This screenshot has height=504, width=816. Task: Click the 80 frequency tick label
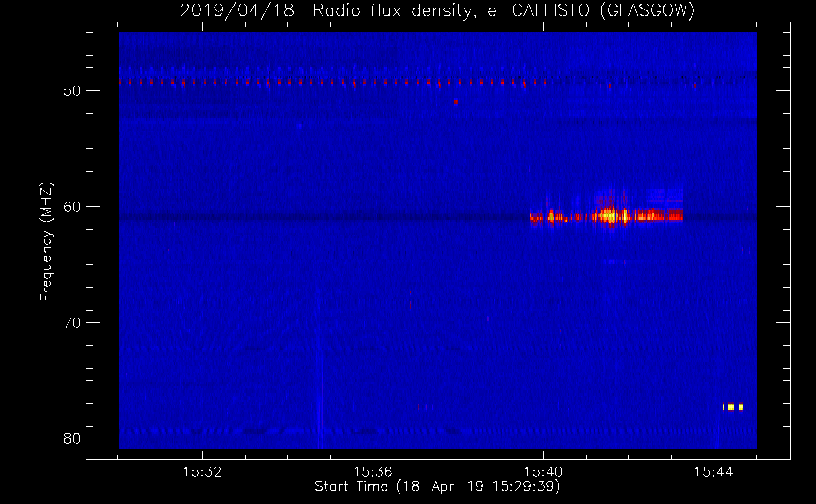tap(72, 438)
